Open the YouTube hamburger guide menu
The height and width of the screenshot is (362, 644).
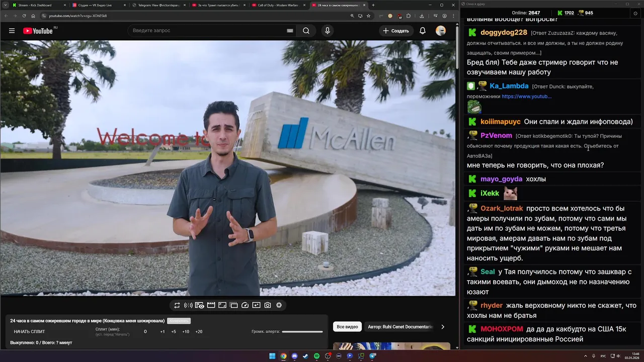tap(12, 31)
